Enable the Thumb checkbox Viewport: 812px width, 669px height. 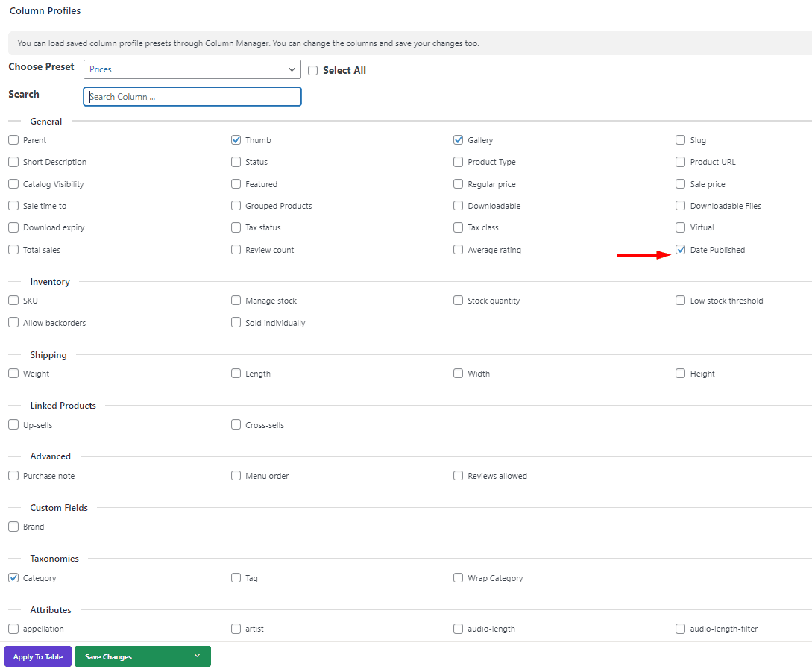click(x=236, y=139)
